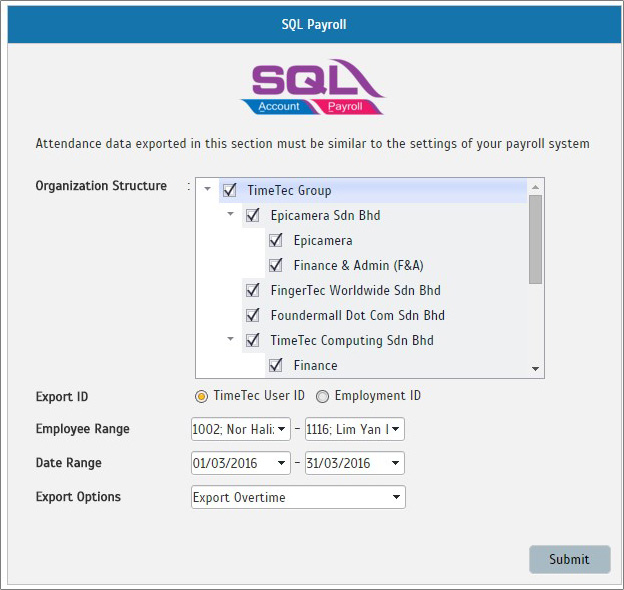
Task: Select the Epicamera Sdn Bhd label
Action: coord(326,215)
